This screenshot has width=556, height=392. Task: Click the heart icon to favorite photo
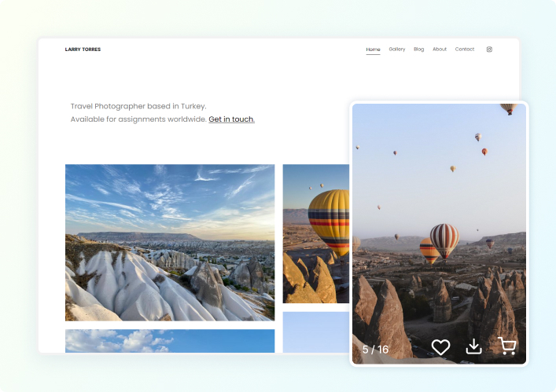(x=440, y=347)
